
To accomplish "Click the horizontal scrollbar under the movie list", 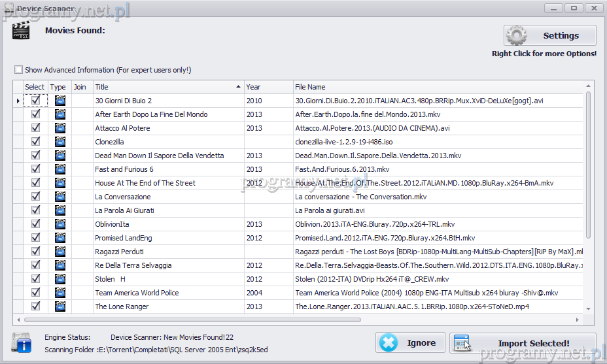I will pos(193,320).
